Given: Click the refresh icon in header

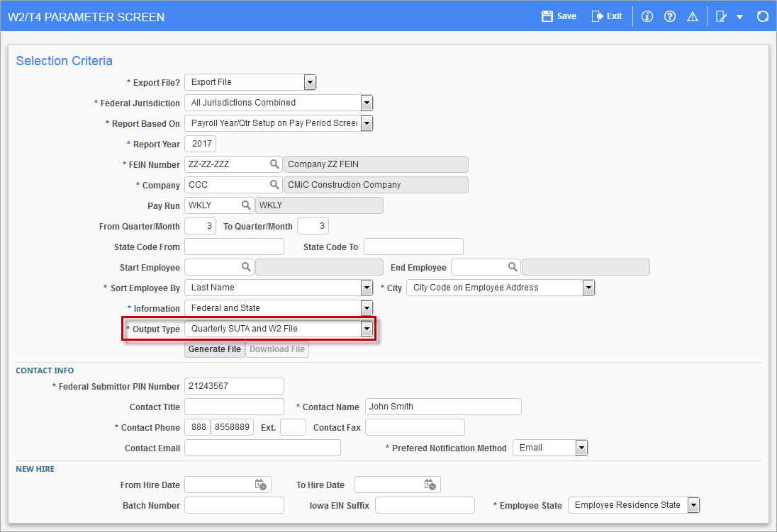Looking at the screenshot, I should tap(763, 16).
